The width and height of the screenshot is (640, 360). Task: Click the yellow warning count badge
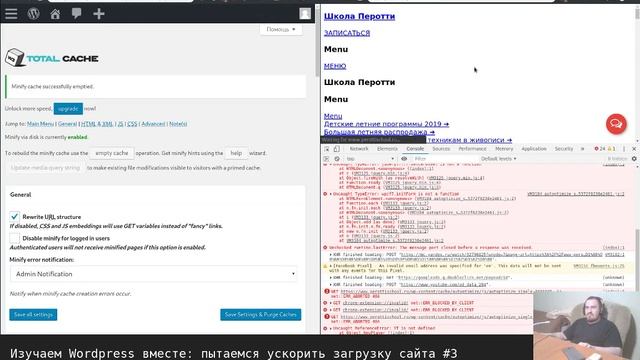click(611, 149)
